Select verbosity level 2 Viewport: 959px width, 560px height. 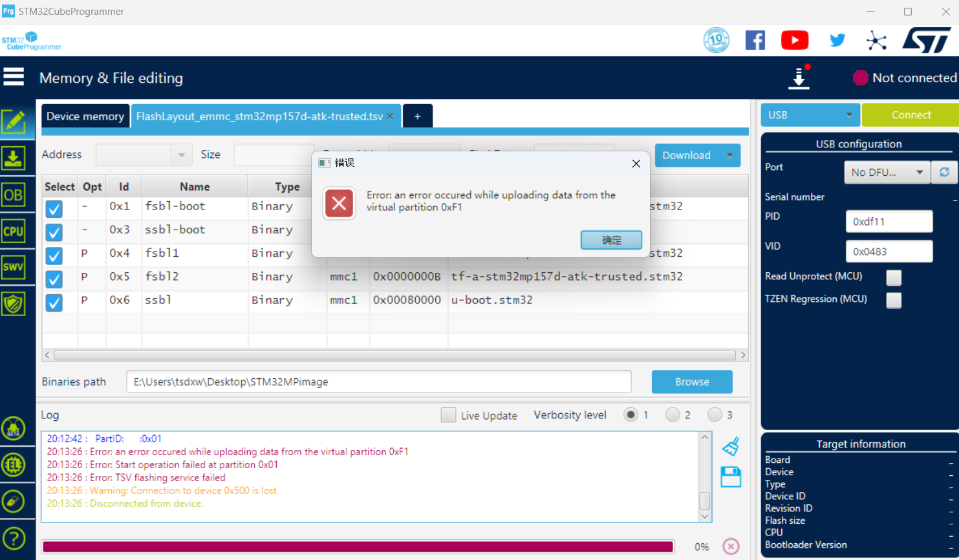[x=673, y=415]
